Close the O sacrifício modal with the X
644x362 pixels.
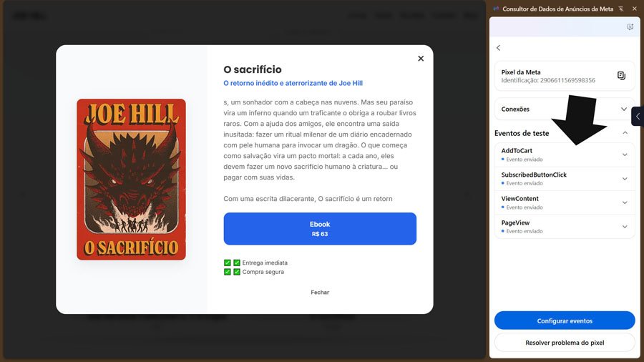421,59
